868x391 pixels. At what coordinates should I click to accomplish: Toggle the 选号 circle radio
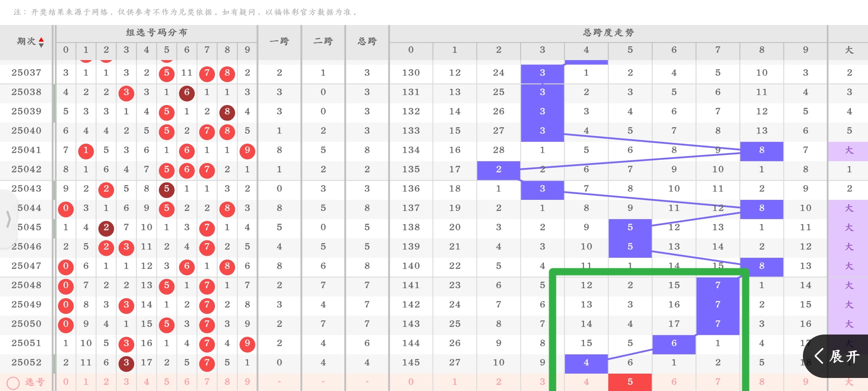pyautogui.click(x=13, y=383)
